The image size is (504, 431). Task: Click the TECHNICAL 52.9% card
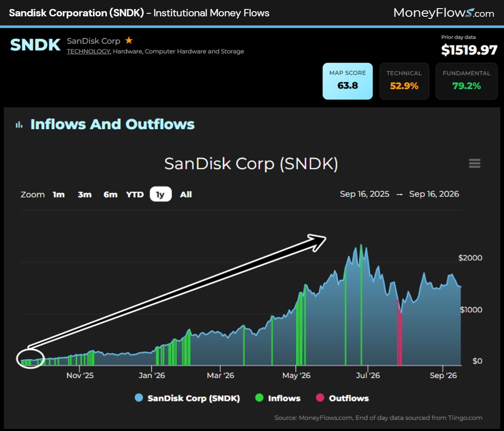coord(404,81)
